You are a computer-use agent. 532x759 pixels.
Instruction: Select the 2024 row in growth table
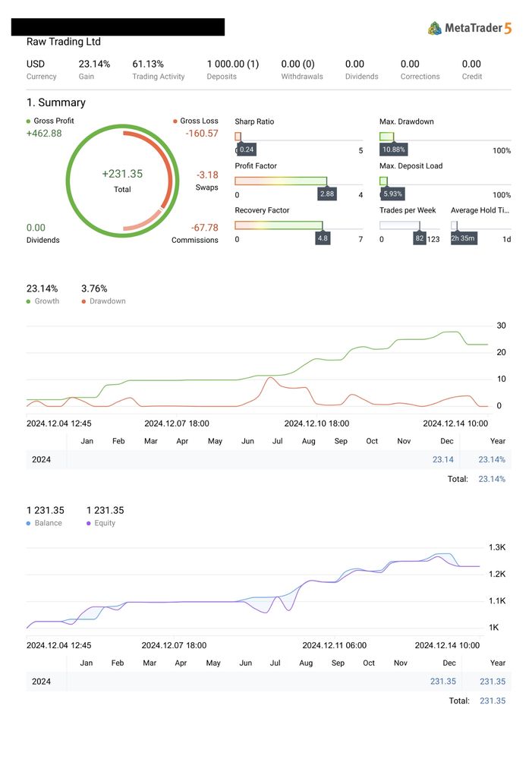(x=41, y=459)
